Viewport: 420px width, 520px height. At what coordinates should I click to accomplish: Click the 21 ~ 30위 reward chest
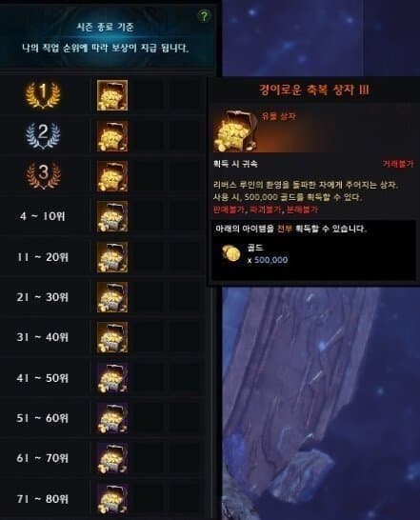pos(112,297)
